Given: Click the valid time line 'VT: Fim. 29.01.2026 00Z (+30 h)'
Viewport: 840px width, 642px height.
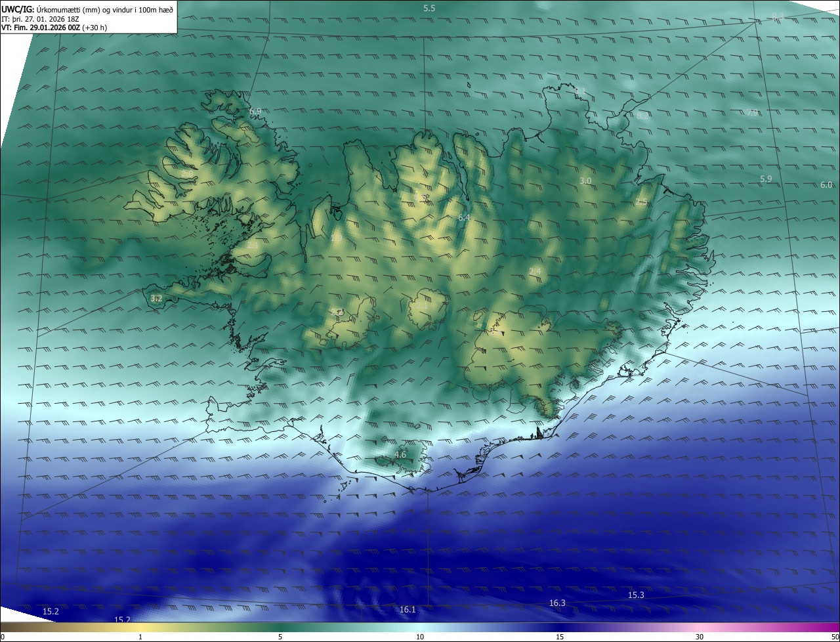Looking at the screenshot, I should pos(54,28).
